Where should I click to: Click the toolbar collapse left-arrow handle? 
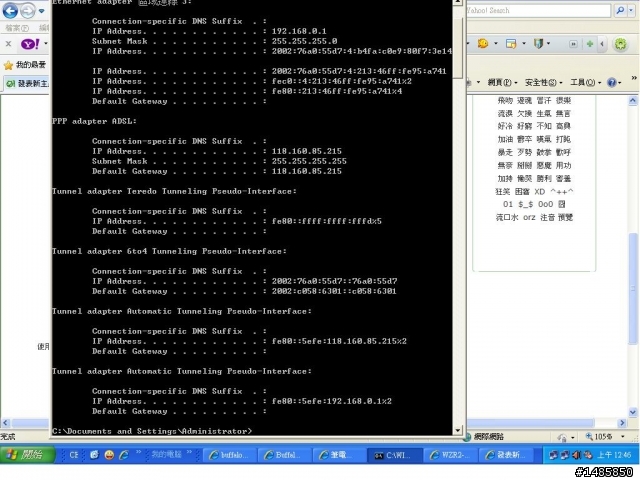coord(602,44)
